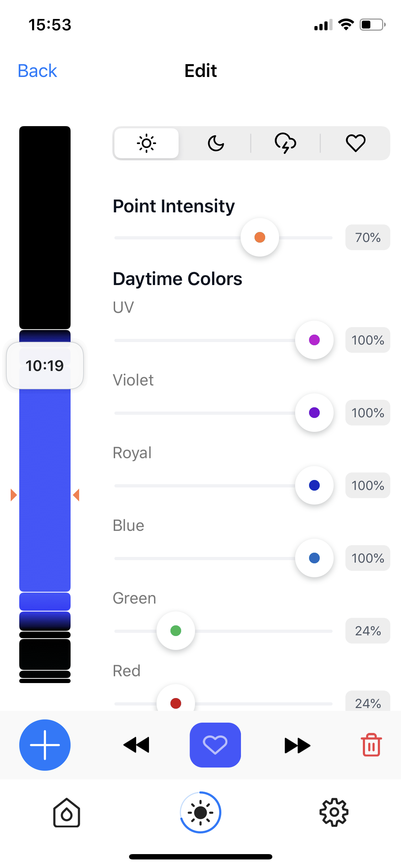The height and width of the screenshot is (868, 401).
Task: Delete the point using the trash icon
Action: [x=371, y=745]
